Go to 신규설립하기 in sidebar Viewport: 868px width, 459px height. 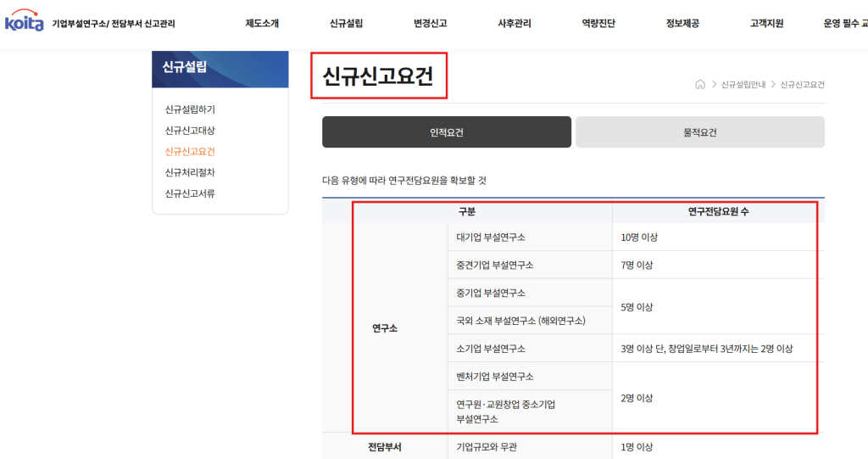[x=190, y=109]
